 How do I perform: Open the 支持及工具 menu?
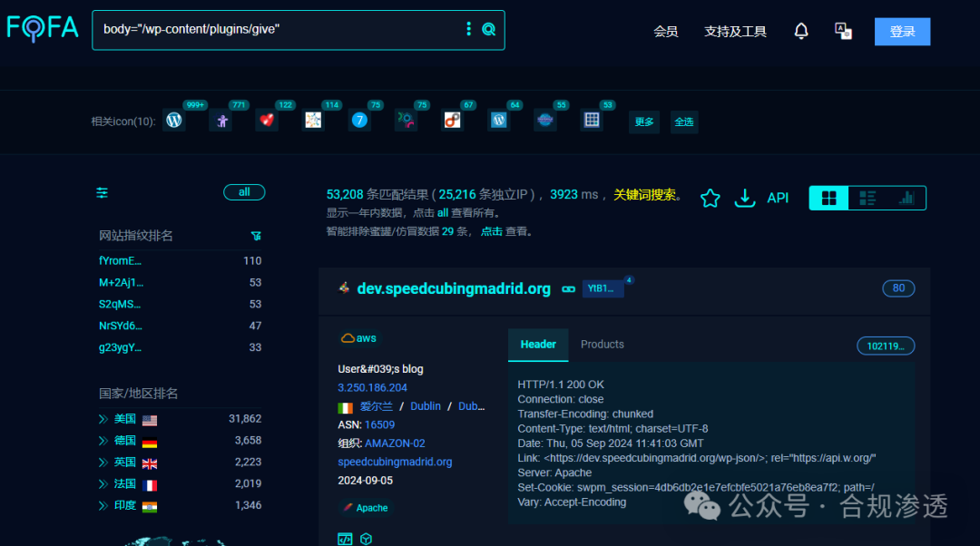click(x=735, y=31)
